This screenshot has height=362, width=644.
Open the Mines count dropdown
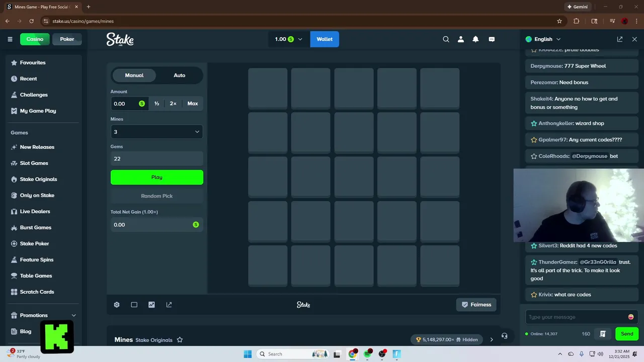[x=157, y=132]
